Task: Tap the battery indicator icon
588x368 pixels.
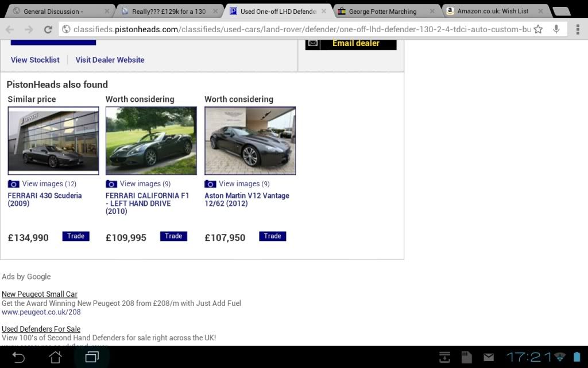Action: pos(577,357)
